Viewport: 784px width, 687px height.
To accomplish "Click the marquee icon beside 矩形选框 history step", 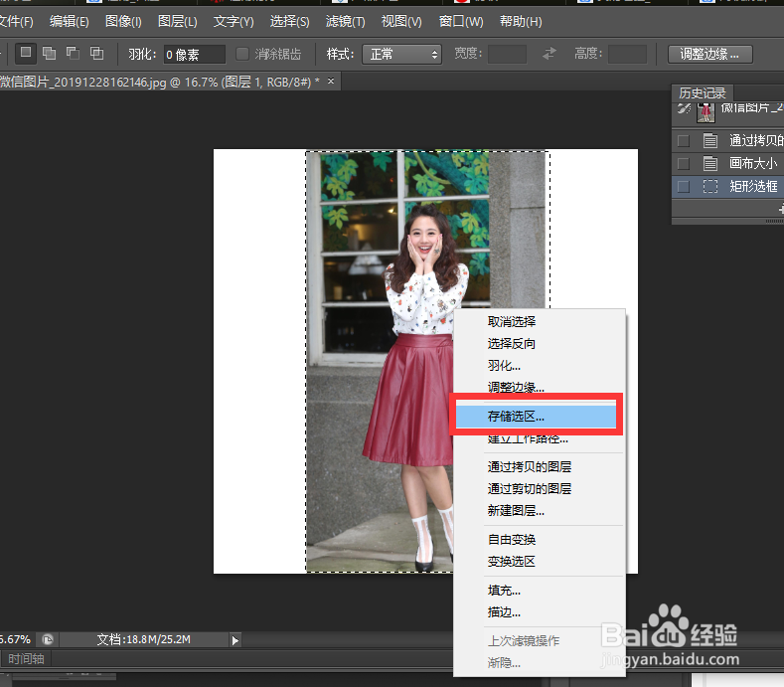I will coord(710,187).
